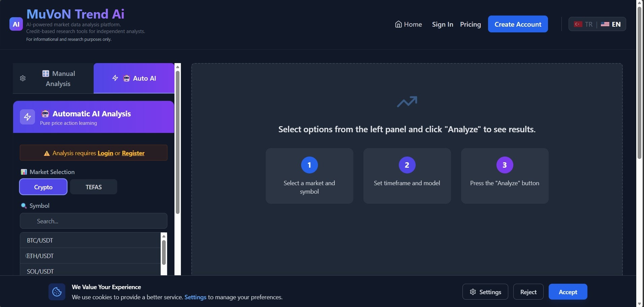The width and height of the screenshot is (644, 307).
Task: Switch language to Turkish TR
Action: (583, 24)
